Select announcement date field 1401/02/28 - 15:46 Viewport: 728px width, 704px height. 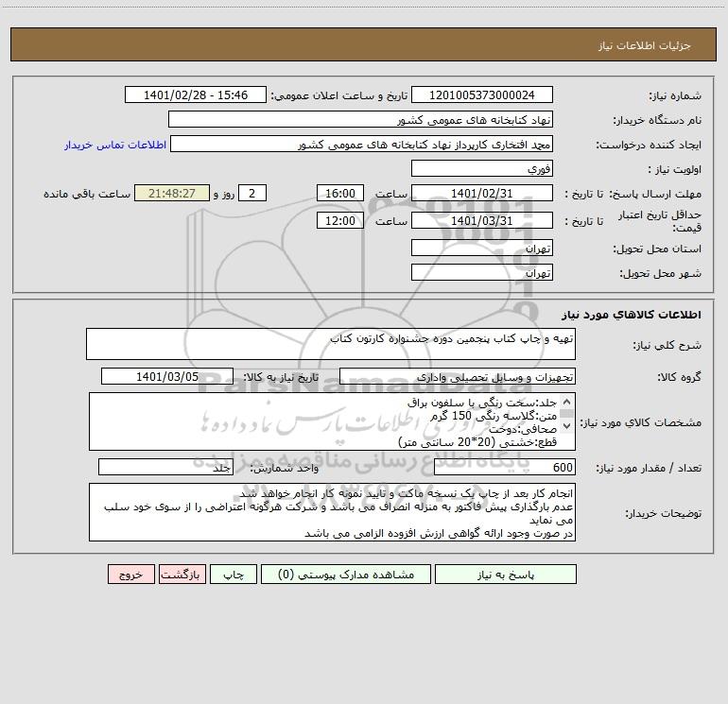(196, 94)
